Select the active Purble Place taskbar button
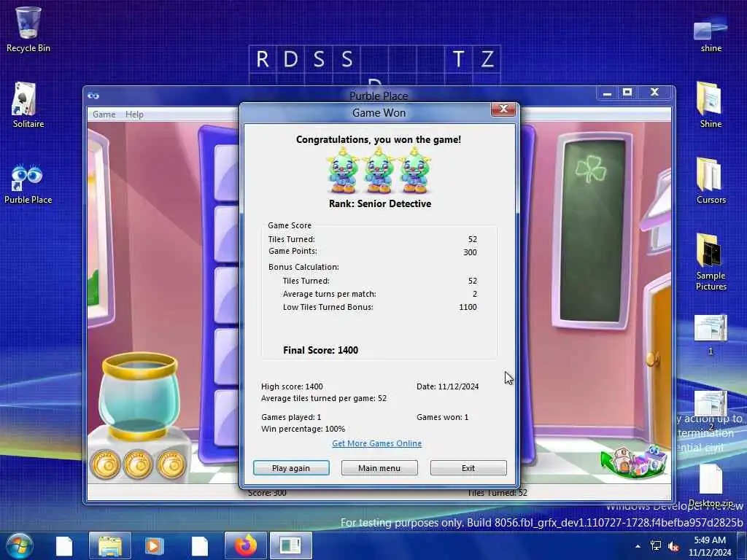 pyautogui.click(x=290, y=545)
